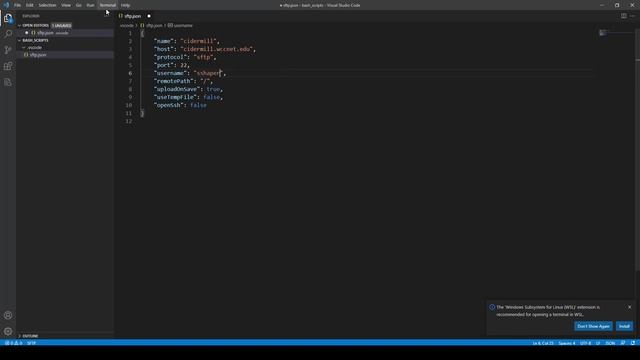
Task: Click the notifications bell in status bar
Action: click(633, 343)
